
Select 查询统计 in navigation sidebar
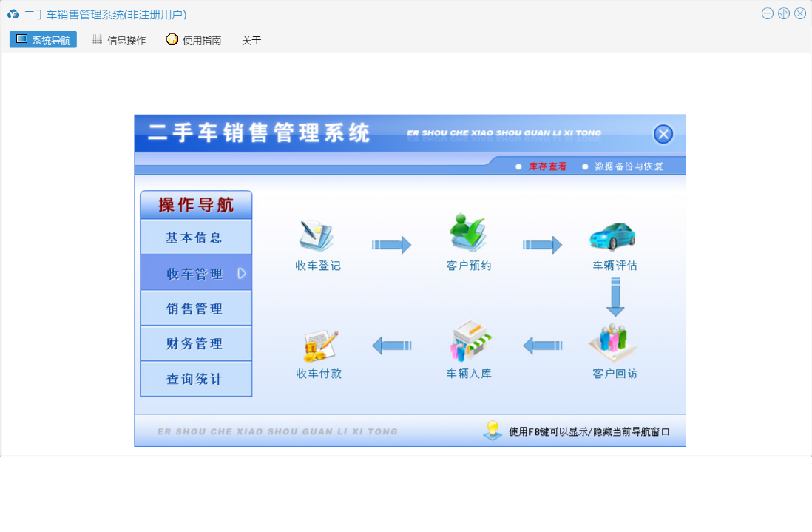pos(196,379)
